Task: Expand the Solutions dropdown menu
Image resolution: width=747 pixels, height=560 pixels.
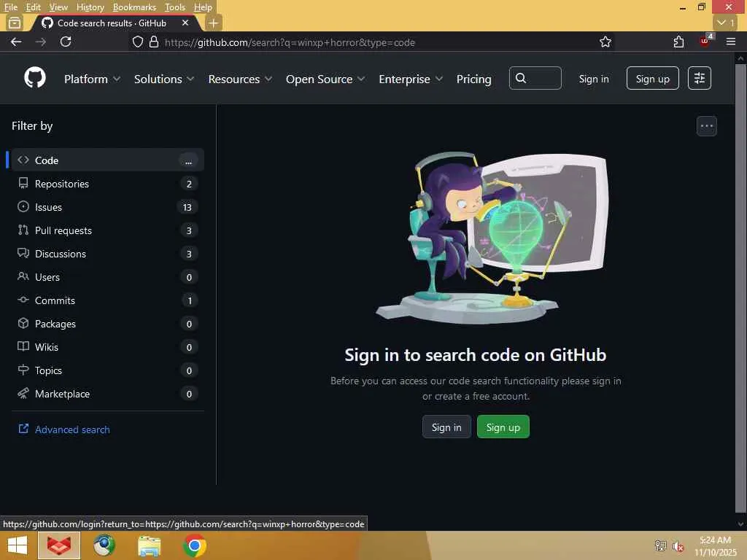Action: [x=164, y=79]
